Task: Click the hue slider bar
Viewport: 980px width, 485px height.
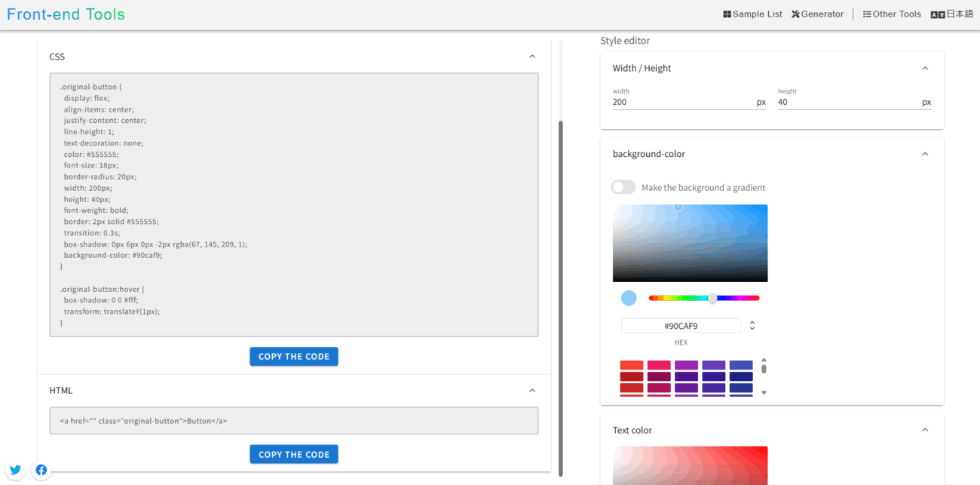Action: (x=703, y=298)
